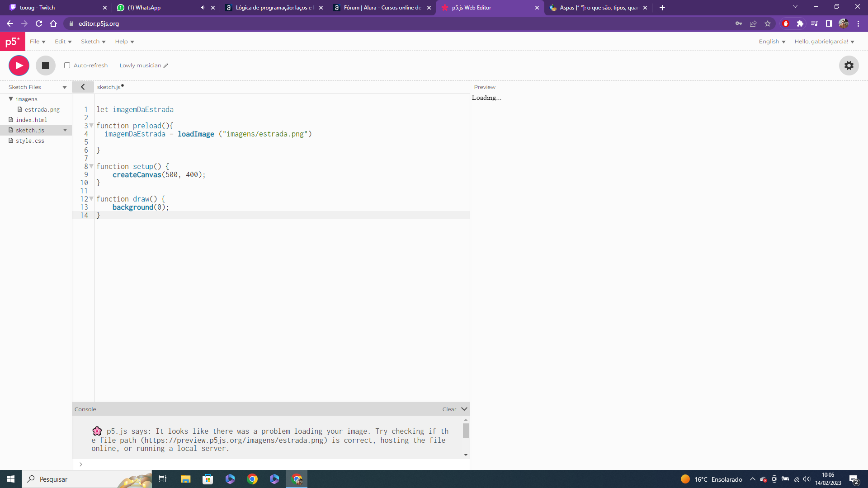Open the Sketch menu
The image size is (868, 488).
[x=93, y=42]
